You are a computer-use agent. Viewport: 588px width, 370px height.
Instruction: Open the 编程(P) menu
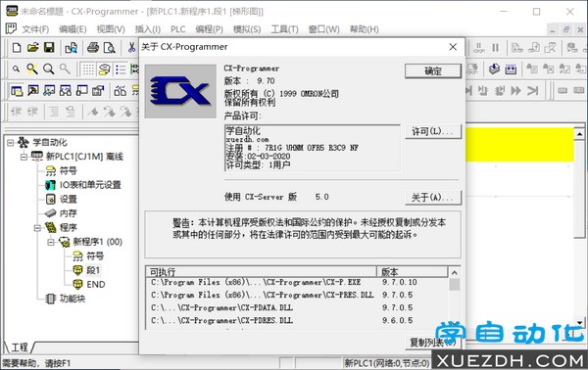(210, 29)
